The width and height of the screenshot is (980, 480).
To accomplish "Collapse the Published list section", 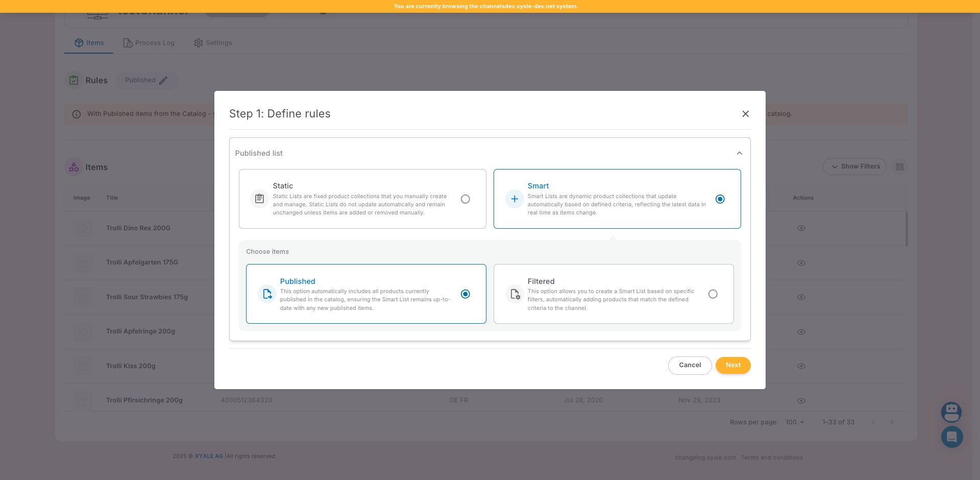I will point(740,153).
